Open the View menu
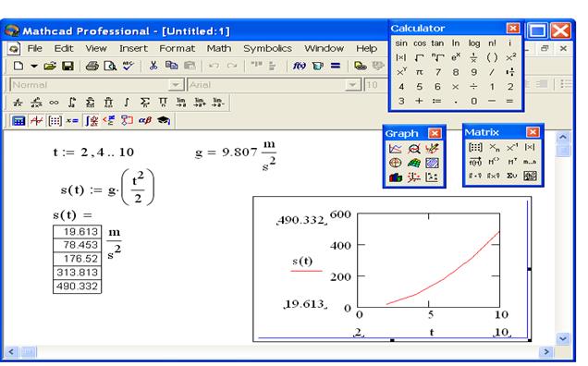 point(96,48)
